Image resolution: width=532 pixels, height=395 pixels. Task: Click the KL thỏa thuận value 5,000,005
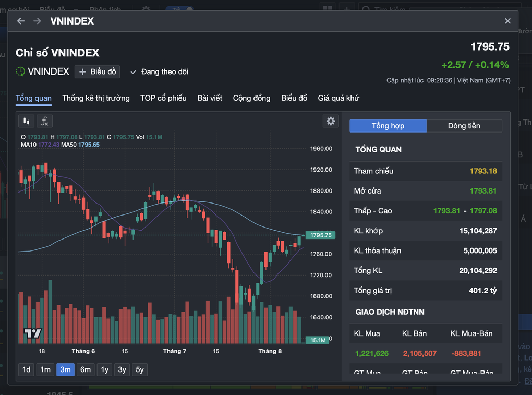pyautogui.click(x=480, y=251)
